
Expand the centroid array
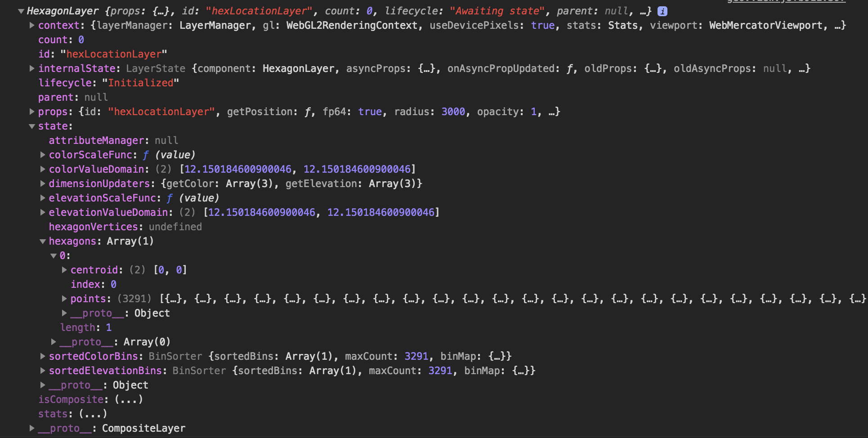click(x=64, y=270)
